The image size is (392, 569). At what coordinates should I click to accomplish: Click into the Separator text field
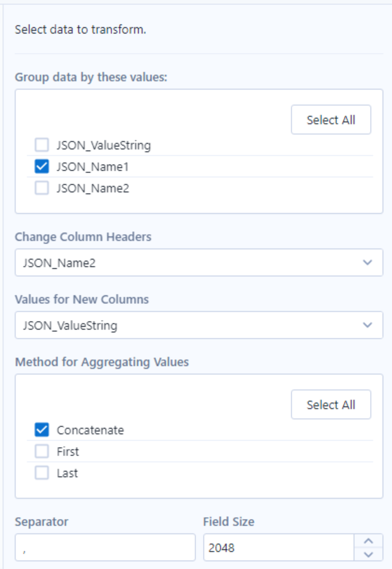[105, 547]
